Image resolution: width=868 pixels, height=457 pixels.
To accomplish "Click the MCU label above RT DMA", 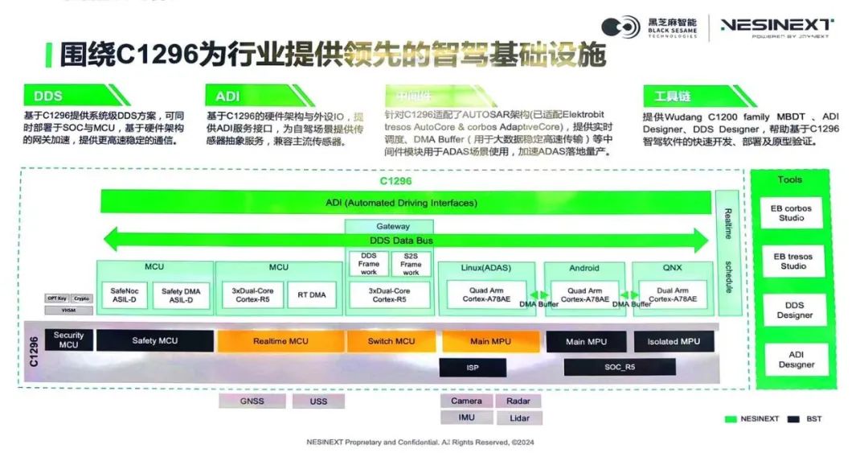I will pyautogui.click(x=278, y=267).
